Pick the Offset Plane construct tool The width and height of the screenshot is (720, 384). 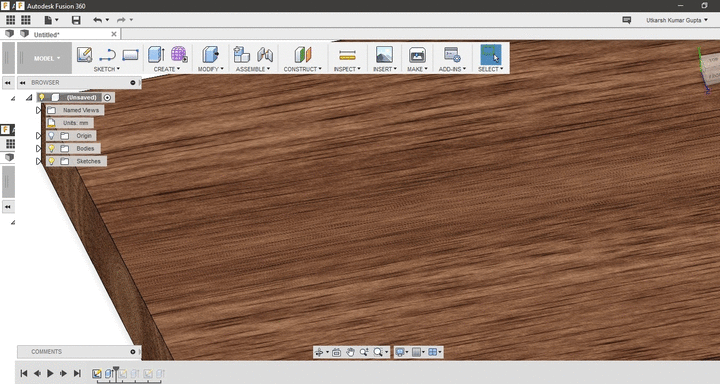[x=303, y=54]
